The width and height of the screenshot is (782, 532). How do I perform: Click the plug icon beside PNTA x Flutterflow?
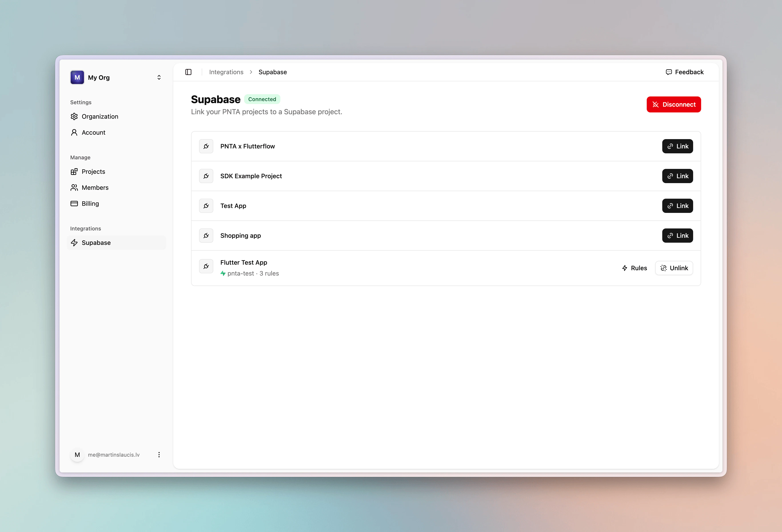point(206,146)
